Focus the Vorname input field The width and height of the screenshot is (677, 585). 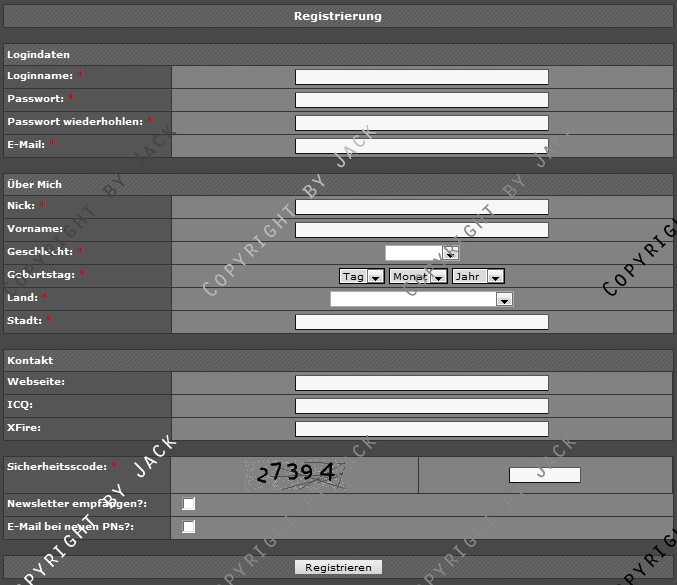click(x=421, y=230)
